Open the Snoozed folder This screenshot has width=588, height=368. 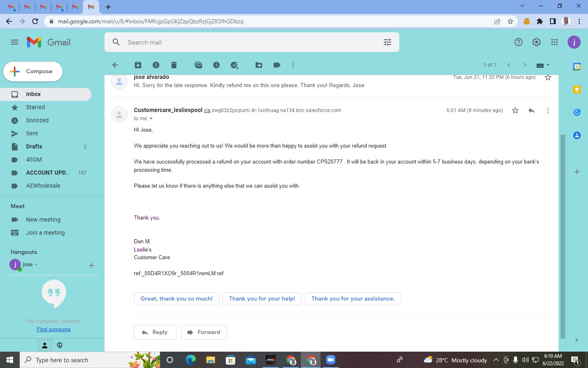(46, 120)
